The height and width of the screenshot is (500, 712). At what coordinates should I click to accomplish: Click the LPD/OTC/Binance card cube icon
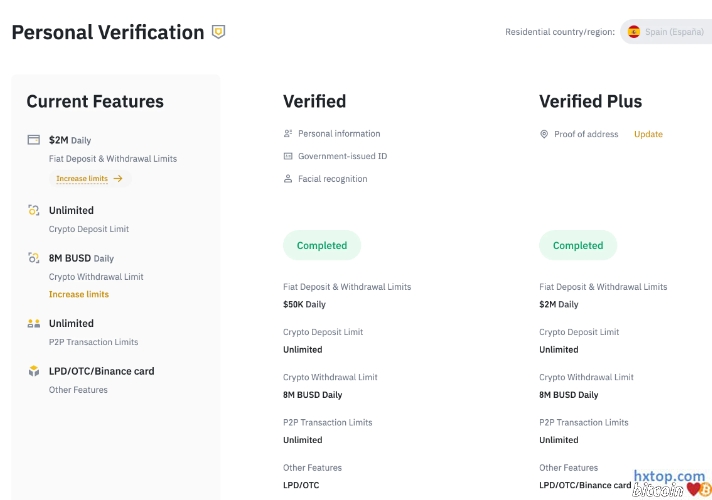[34, 371]
